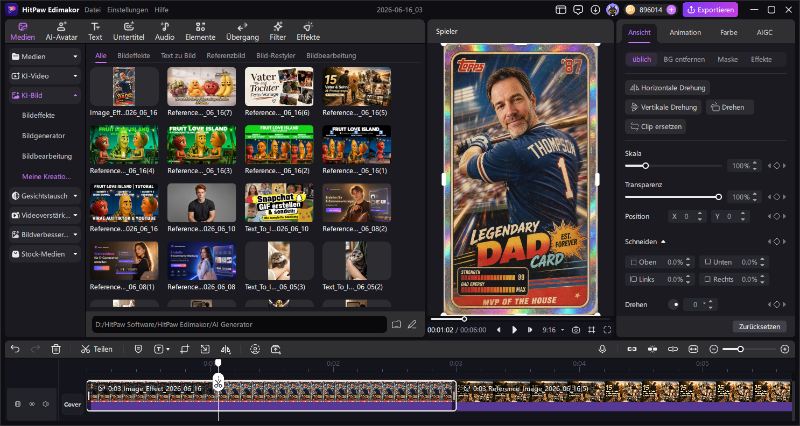Collapse the KI-Bild sidebar section
Viewport: 800px width, 426px height.
[45, 95]
